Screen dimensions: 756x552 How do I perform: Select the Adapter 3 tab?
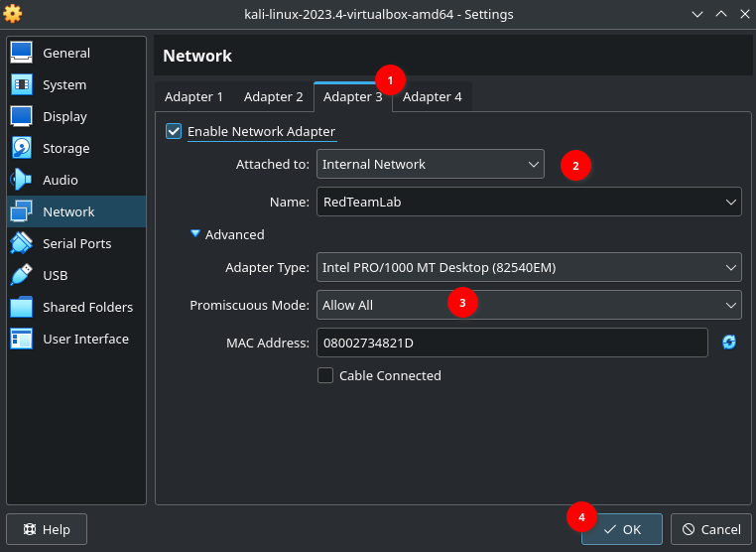pyautogui.click(x=352, y=97)
